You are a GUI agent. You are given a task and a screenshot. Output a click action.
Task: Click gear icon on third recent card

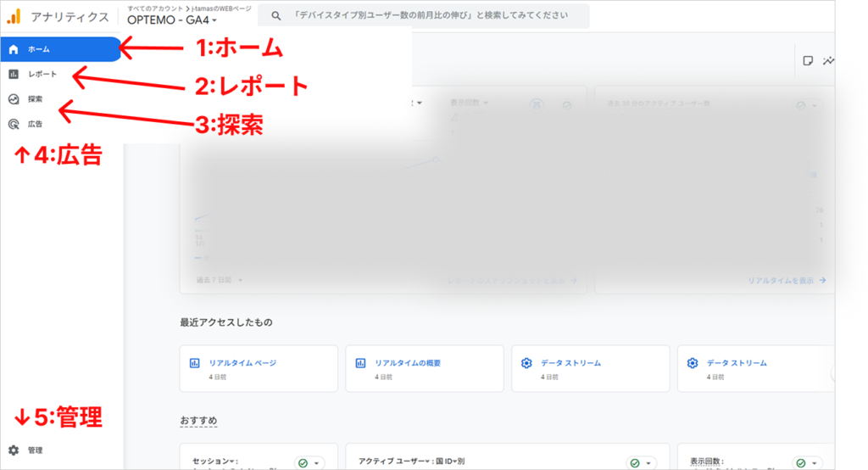pos(526,363)
